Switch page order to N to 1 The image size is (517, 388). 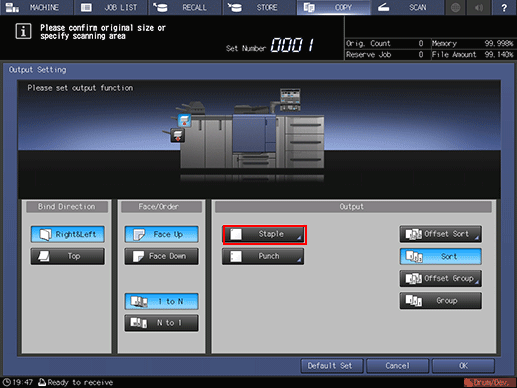click(162, 323)
